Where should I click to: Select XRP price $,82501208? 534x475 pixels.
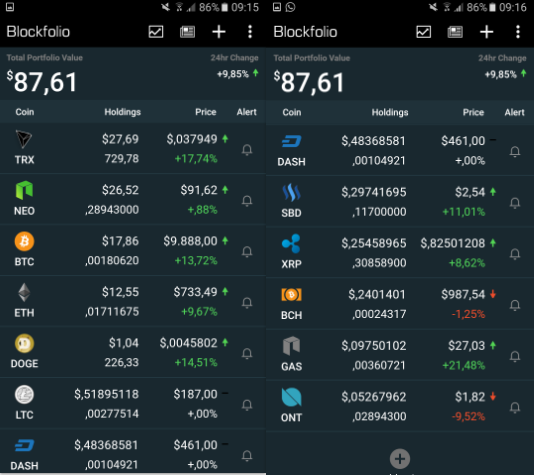tap(453, 243)
